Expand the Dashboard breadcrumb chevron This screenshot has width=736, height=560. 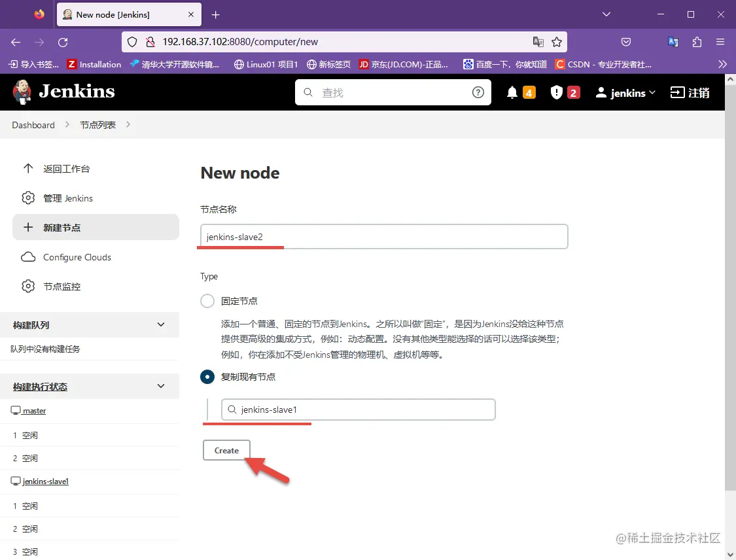[67, 125]
